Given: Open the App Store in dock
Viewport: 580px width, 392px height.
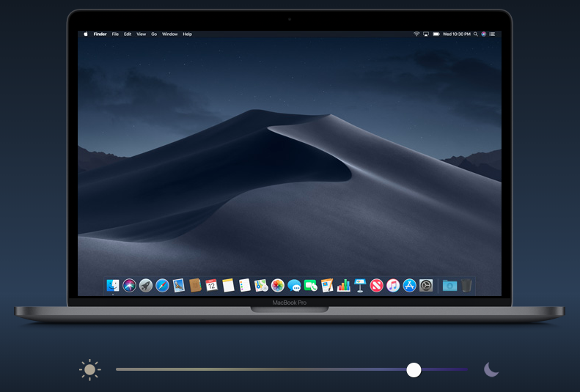Looking at the screenshot, I should point(409,286).
